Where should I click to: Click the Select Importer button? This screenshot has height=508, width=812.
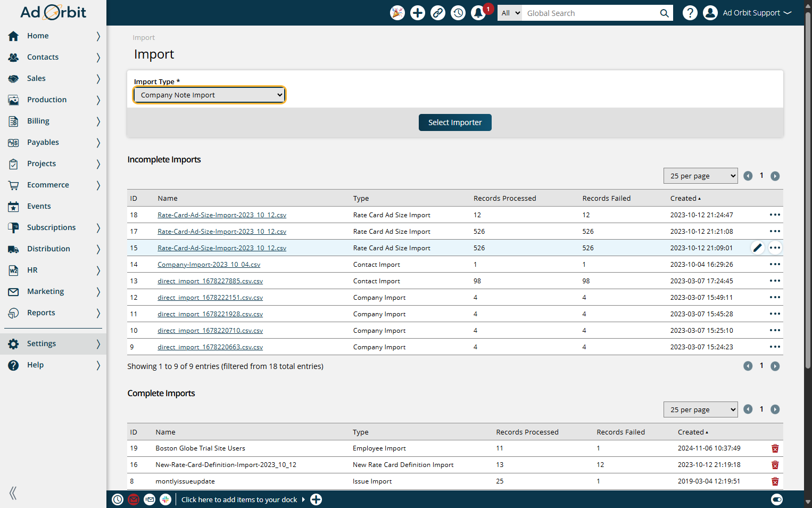(x=455, y=122)
